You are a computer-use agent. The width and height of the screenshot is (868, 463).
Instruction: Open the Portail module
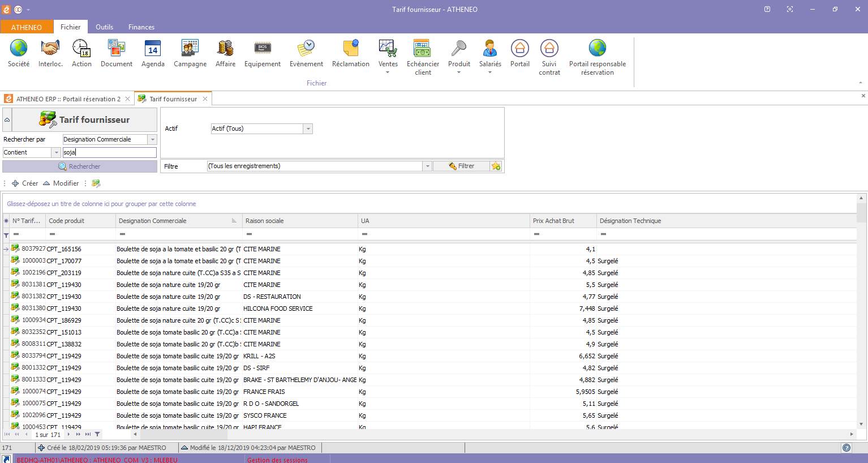[520, 53]
